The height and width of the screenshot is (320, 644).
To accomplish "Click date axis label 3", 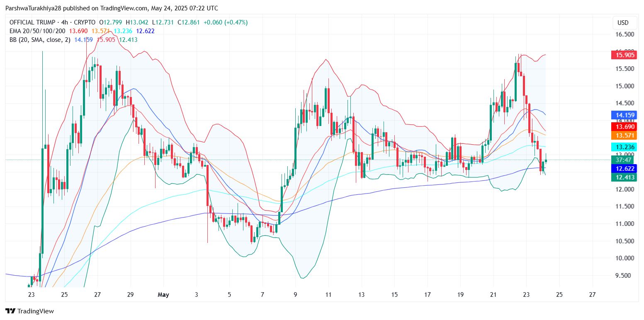I will coord(196,295).
